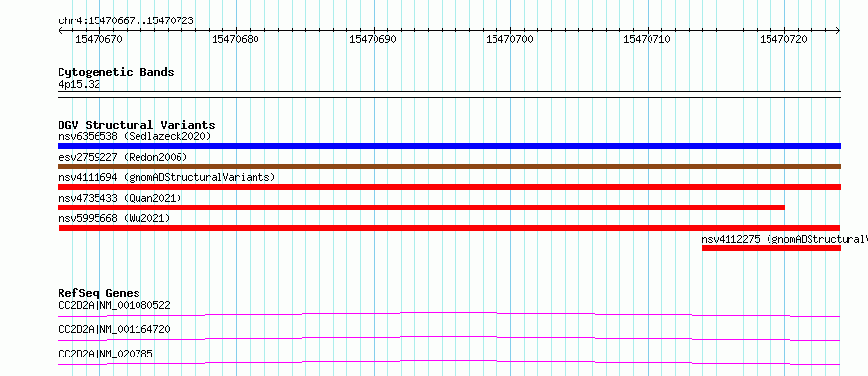The width and height of the screenshot is (868, 376).
Task: Click the black cytogenetic band line
Action: point(449,94)
